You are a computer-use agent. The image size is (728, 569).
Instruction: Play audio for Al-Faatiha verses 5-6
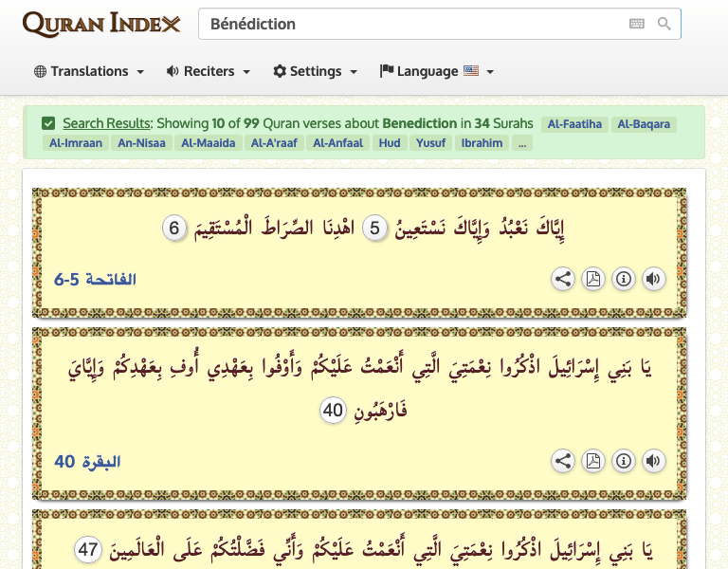coord(653,279)
